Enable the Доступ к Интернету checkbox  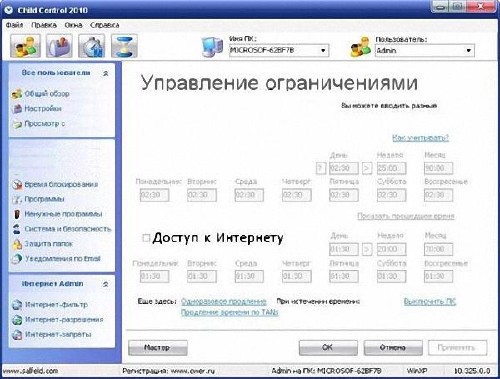coord(146,238)
